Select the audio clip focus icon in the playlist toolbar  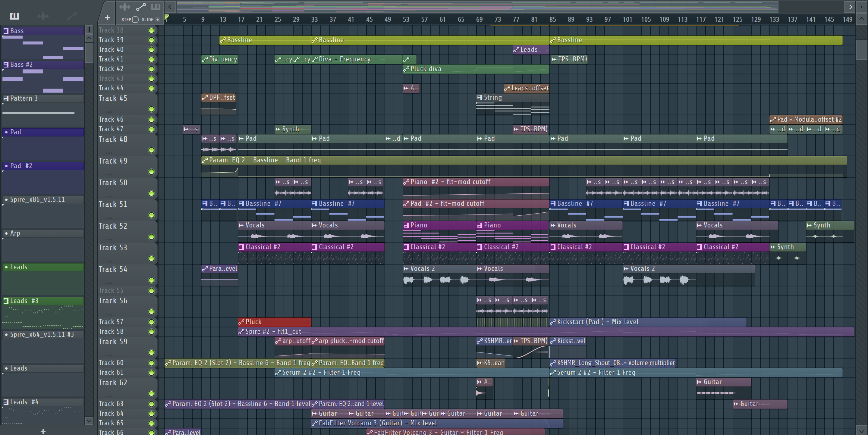[124, 7]
